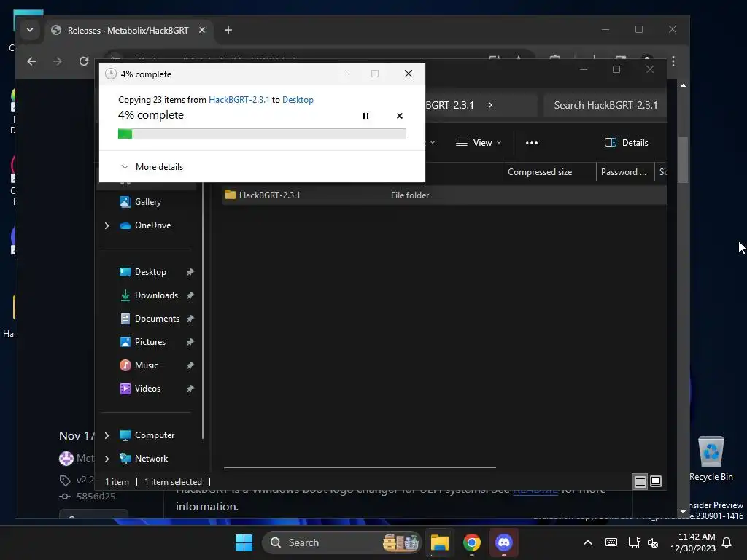Click the muted volume tray icon
747x560 pixels.
click(653, 542)
